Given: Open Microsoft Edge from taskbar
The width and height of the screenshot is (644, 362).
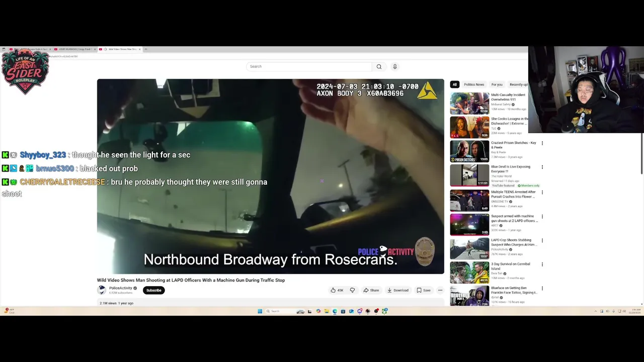Looking at the screenshot, I should 335,311.
